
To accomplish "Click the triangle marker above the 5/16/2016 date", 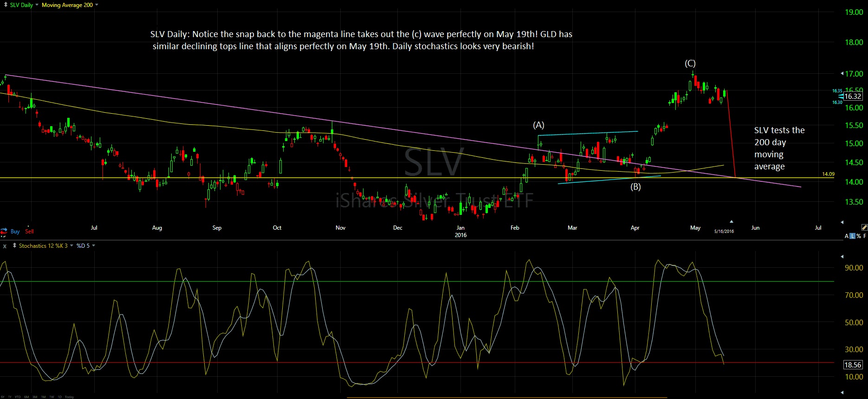I will click(732, 221).
